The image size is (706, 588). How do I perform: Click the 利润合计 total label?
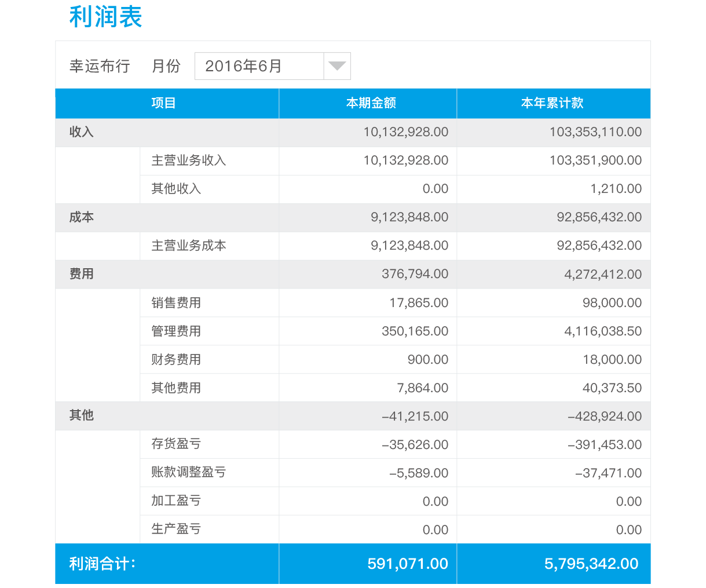coord(102,564)
